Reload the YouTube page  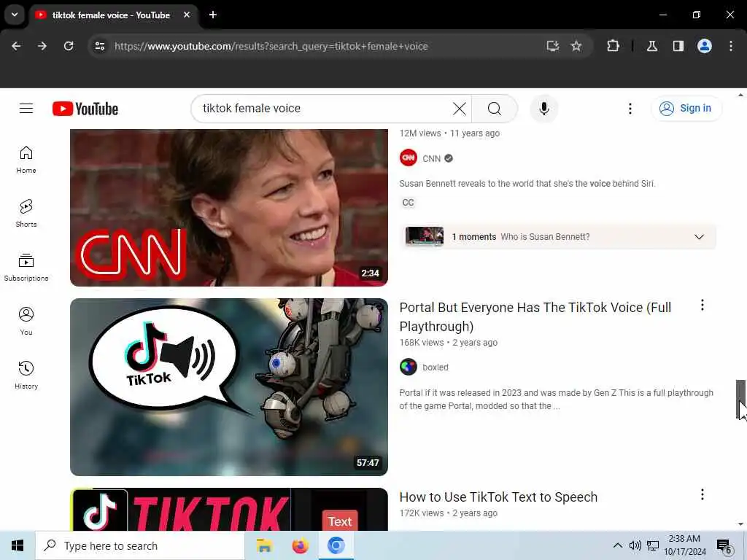69,46
